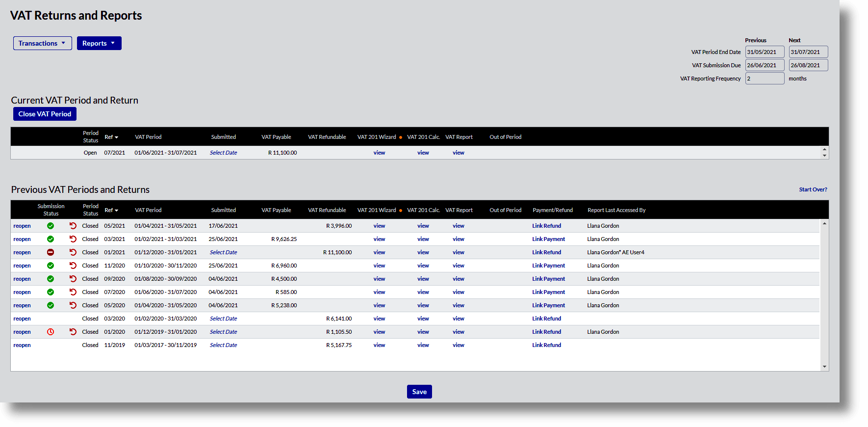This screenshot has width=868, height=427.
Task: Sort previous periods table by Ref
Action: point(111,210)
